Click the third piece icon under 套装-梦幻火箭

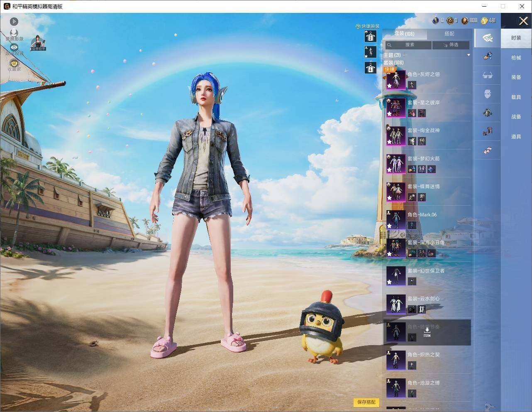pos(432,169)
